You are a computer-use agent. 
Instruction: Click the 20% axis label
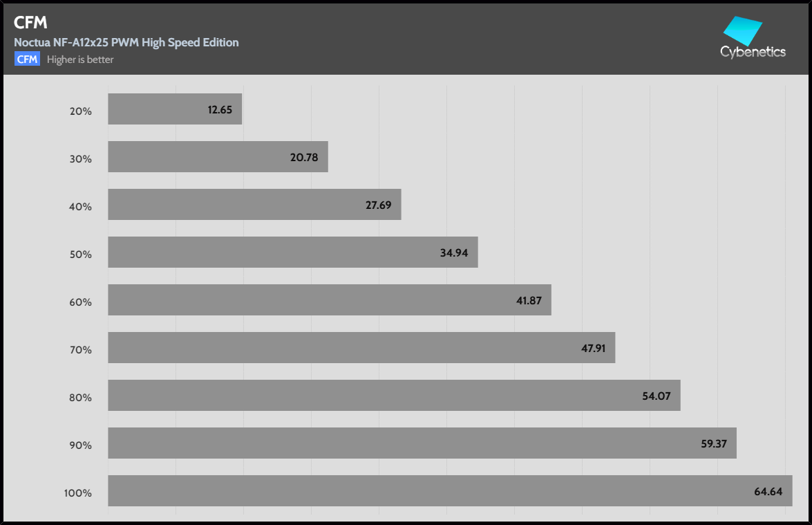(81, 111)
